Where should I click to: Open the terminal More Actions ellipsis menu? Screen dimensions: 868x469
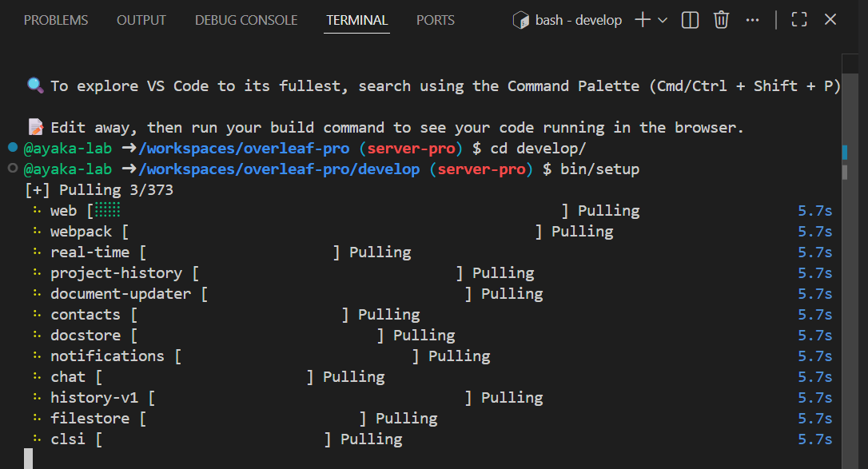tap(752, 20)
